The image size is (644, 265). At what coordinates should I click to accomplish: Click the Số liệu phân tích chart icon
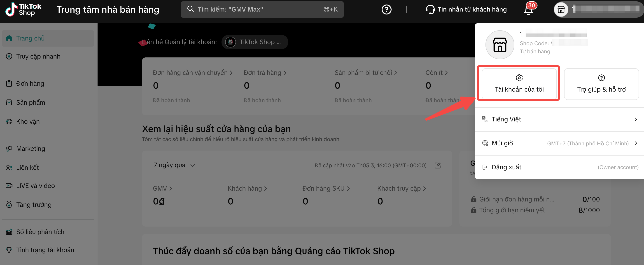coord(9,232)
